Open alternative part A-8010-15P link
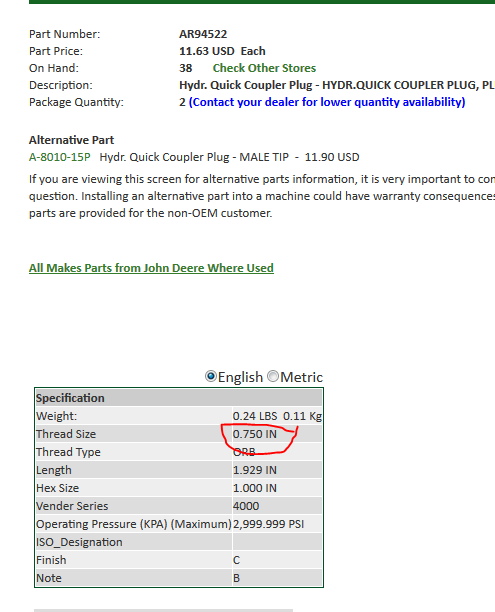Screen dimensions: 495x612 pos(59,157)
